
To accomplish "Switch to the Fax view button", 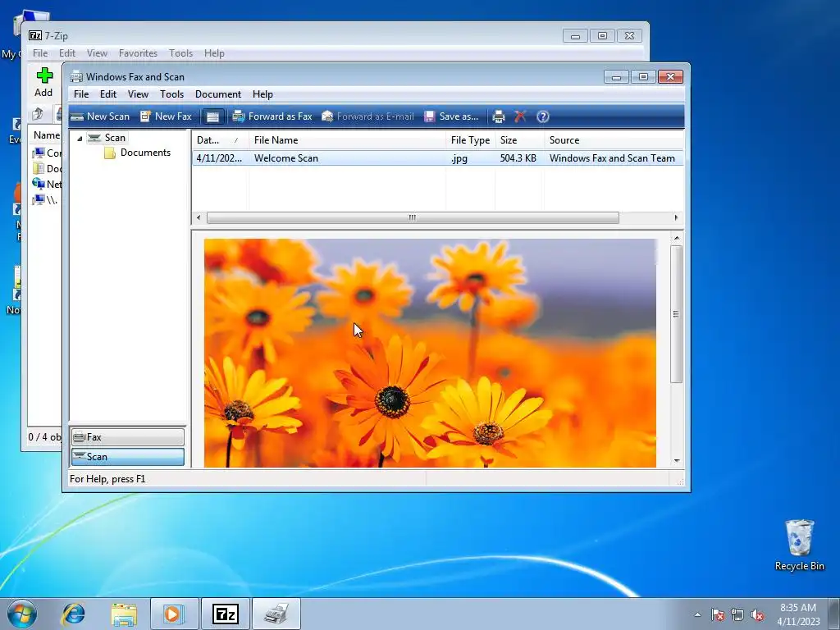I will (127, 437).
